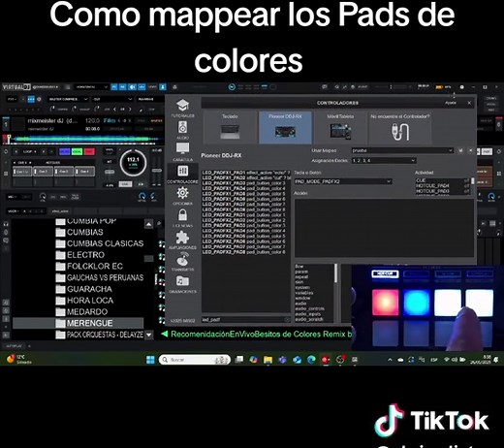Trigger Cue 2 hotcue pad
The image size is (504, 448).
44,172
